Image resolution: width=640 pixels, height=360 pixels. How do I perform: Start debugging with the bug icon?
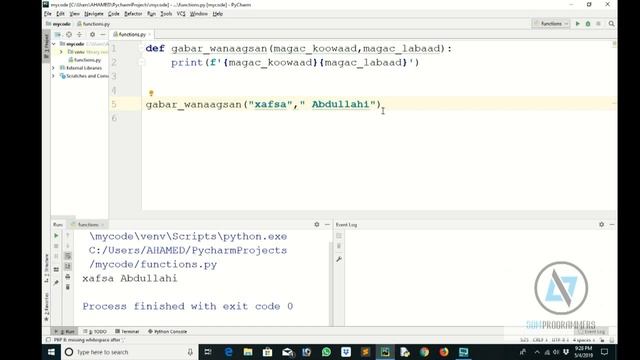pyautogui.click(x=588, y=24)
